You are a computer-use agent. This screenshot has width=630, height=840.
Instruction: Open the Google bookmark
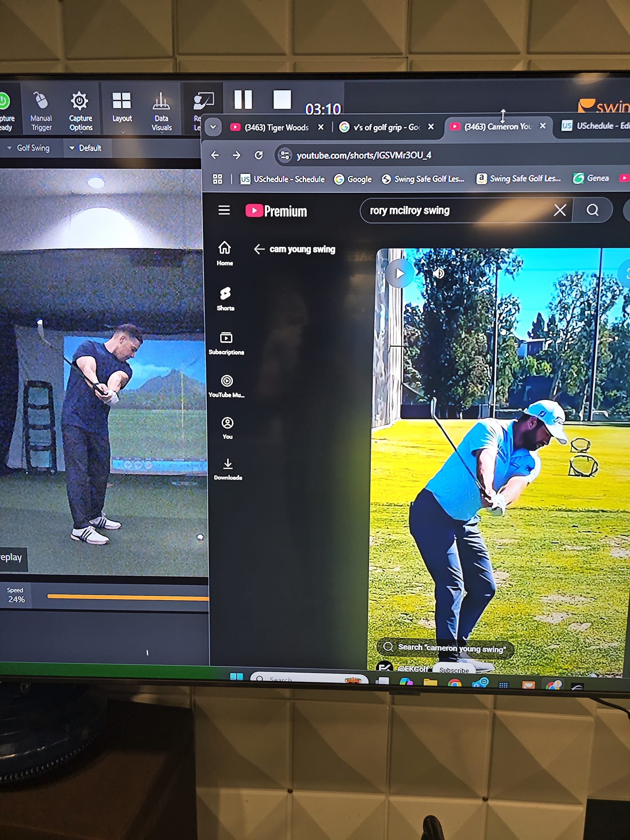click(x=353, y=179)
